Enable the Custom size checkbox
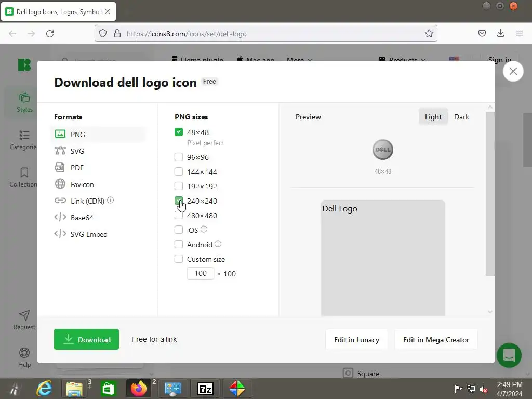Viewport: 532px width, 399px height. coord(179,259)
